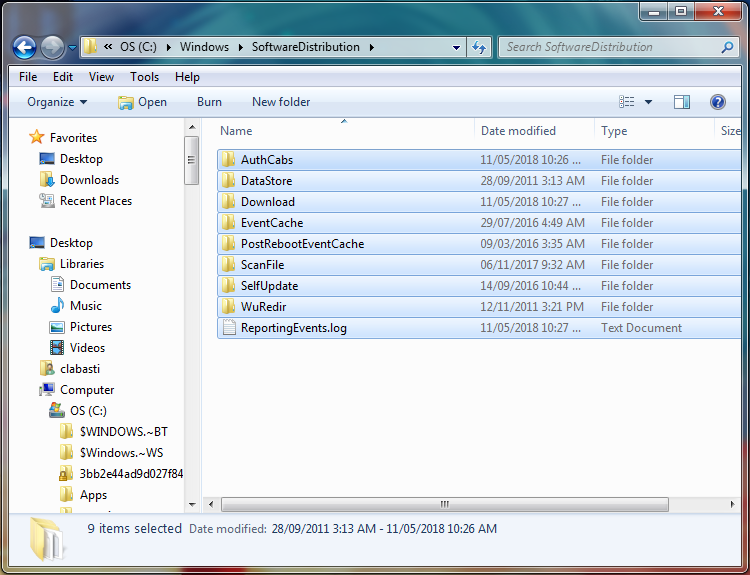Toggle the preview pane icon
Image resolution: width=750 pixels, height=575 pixels.
[682, 102]
